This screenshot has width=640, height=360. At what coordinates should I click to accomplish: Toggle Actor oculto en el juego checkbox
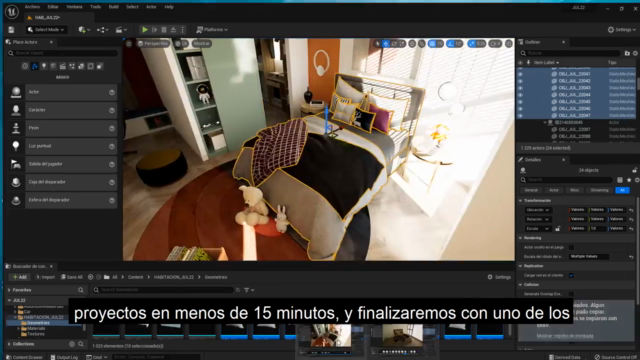pos(571,247)
